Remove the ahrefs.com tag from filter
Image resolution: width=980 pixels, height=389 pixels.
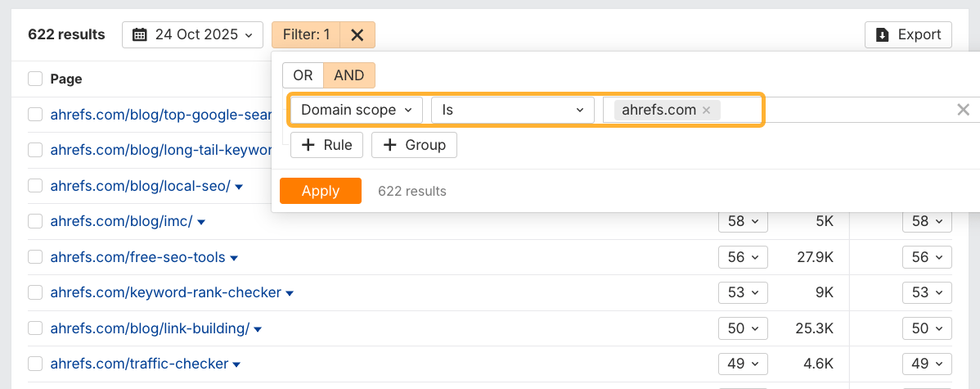point(706,110)
